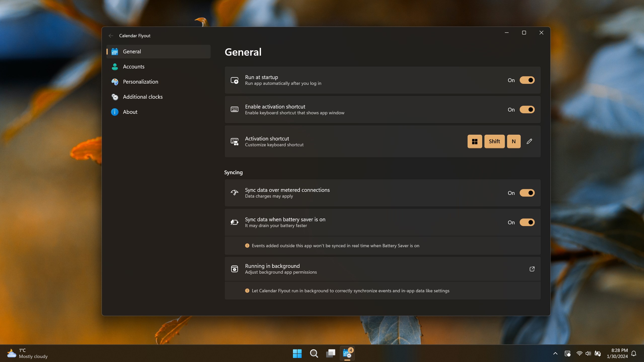Open background permissions via external link icon
The height and width of the screenshot is (362, 644).
click(532, 269)
